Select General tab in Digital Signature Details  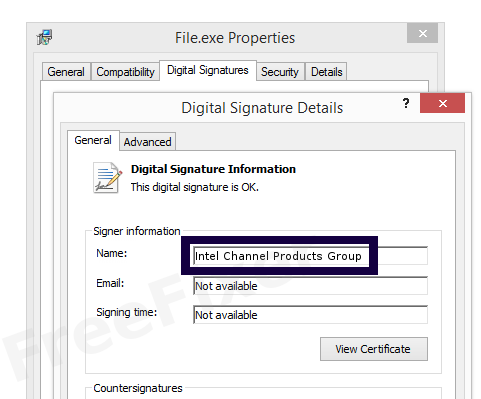tap(93, 140)
